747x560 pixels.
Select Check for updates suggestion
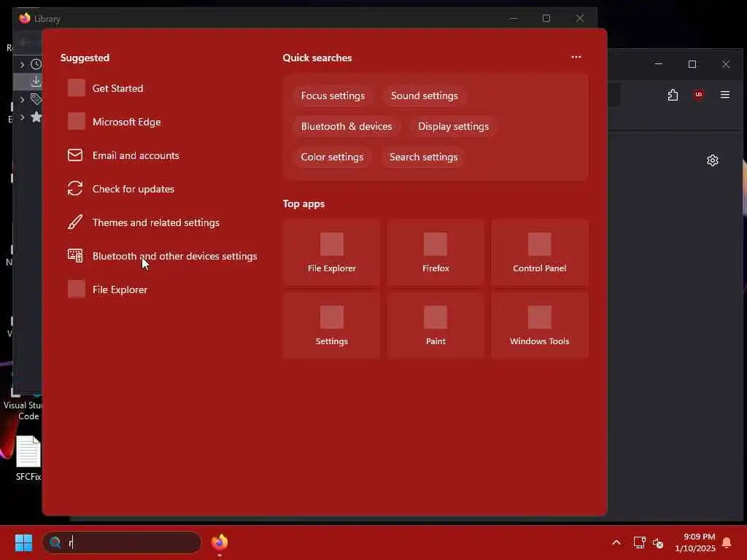[x=121, y=189]
